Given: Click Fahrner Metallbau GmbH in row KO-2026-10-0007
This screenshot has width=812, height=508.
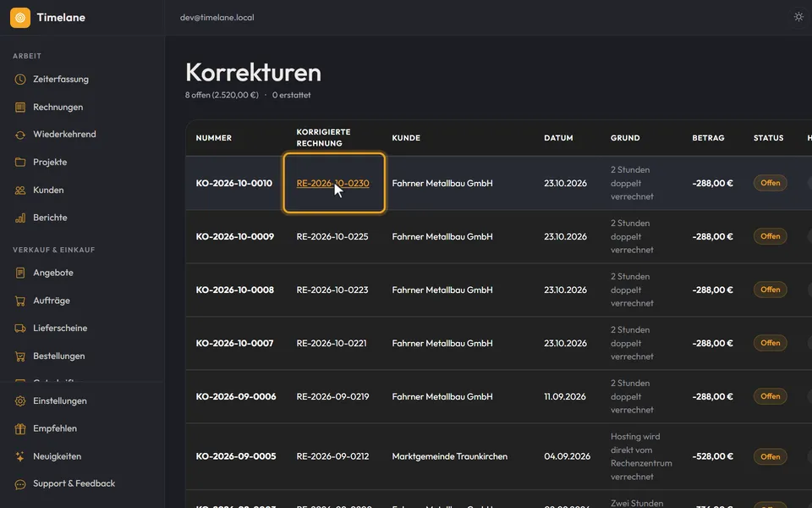Looking at the screenshot, I should pyautogui.click(x=442, y=343).
